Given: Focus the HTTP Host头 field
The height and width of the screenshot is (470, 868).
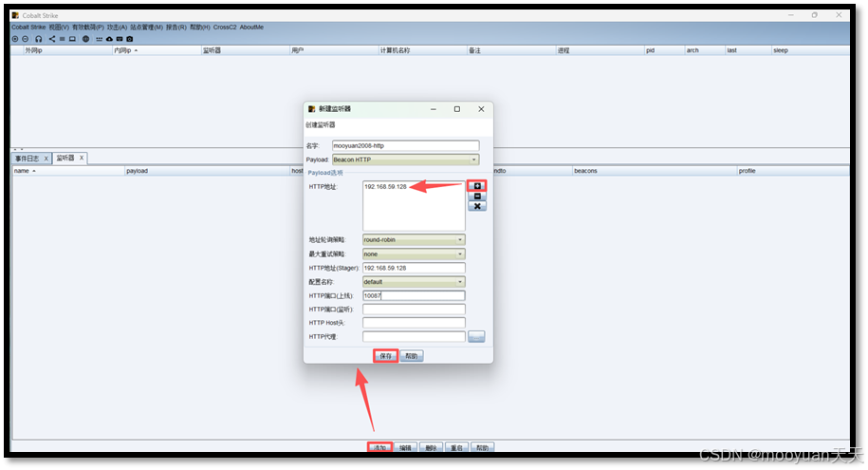Looking at the screenshot, I should point(414,323).
